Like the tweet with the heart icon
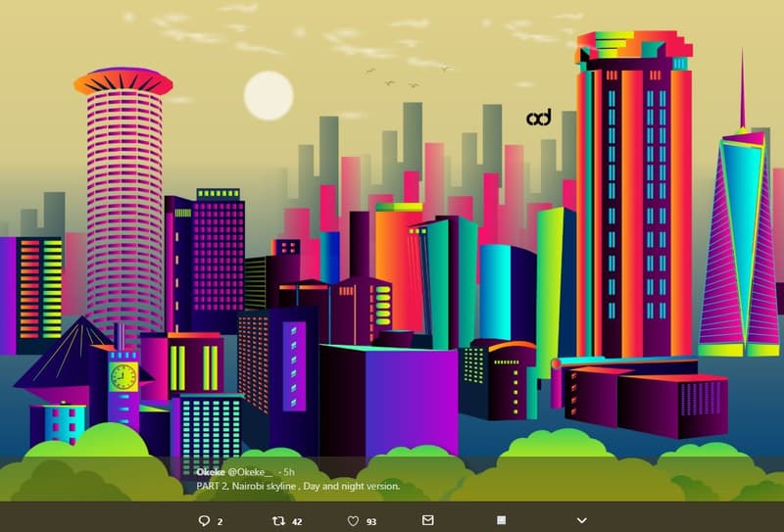 click(353, 521)
